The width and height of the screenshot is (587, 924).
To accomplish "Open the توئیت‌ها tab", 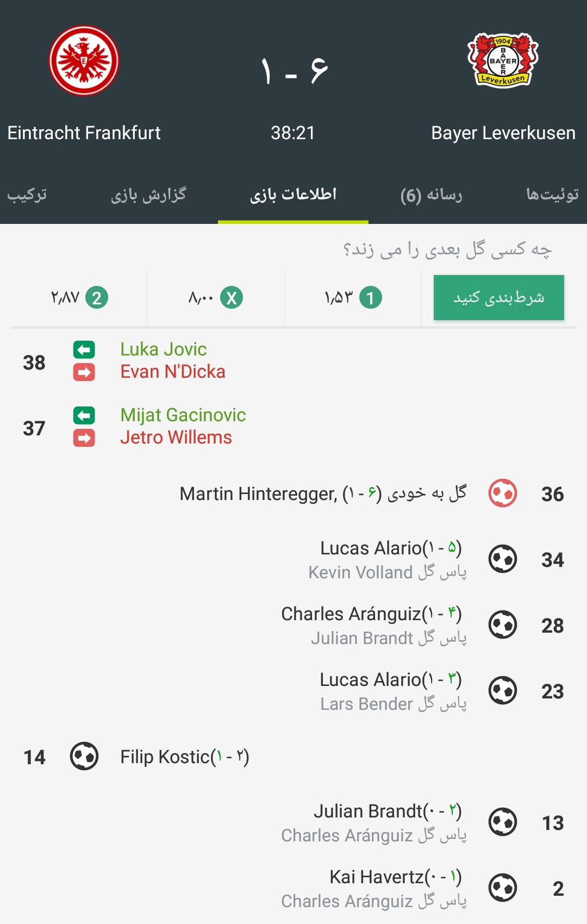I will (552, 195).
